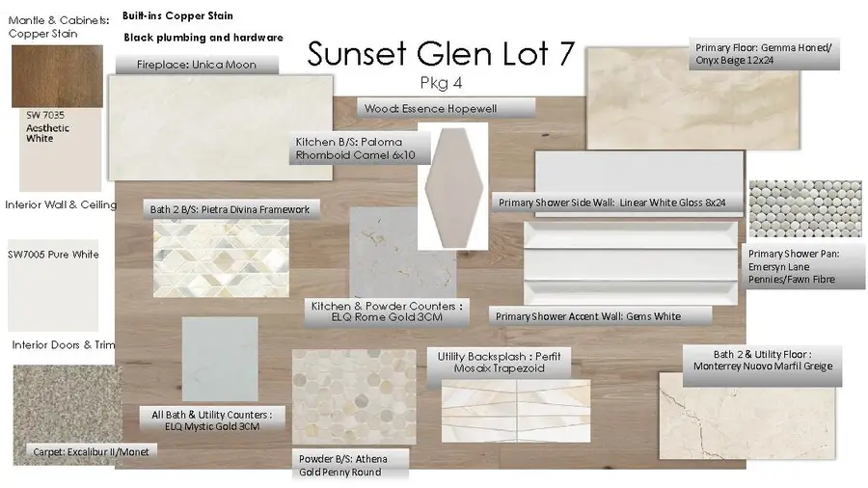Screen dimensions: 868x488
Task: Select the Kitchen & Powder Counters label
Action: pos(386,312)
